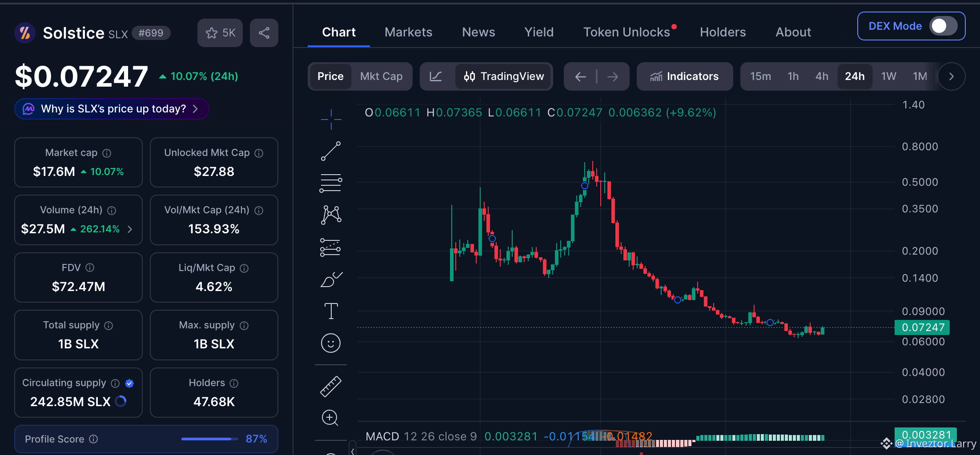980x455 pixels.
Task: Open the emoji icons tool
Action: (331, 343)
